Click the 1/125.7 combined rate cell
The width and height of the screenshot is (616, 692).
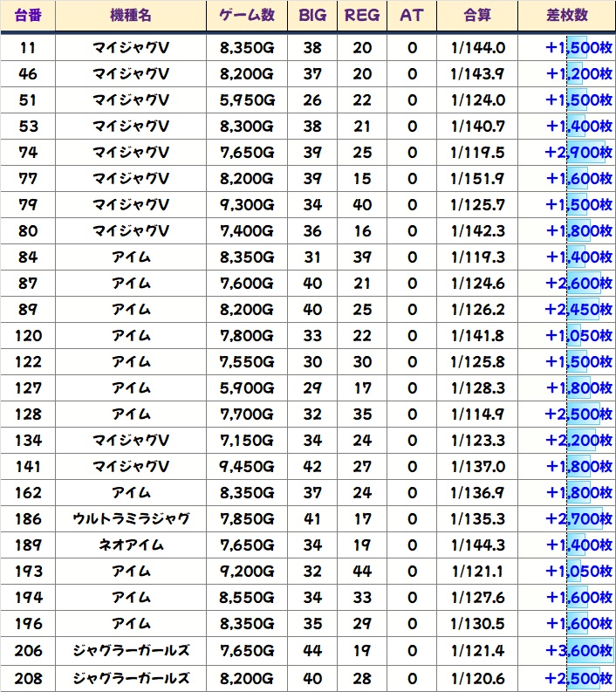click(x=477, y=205)
